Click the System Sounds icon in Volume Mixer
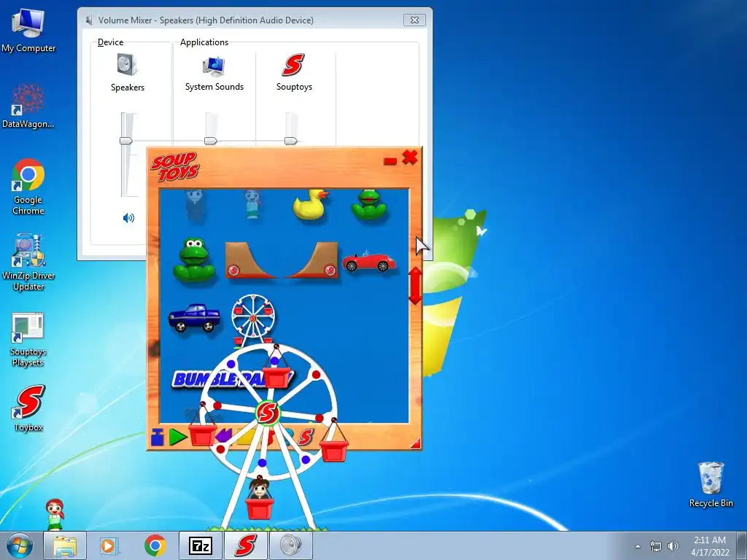This screenshot has width=747, height=560. pyautogui.click(x=214, y=66)
